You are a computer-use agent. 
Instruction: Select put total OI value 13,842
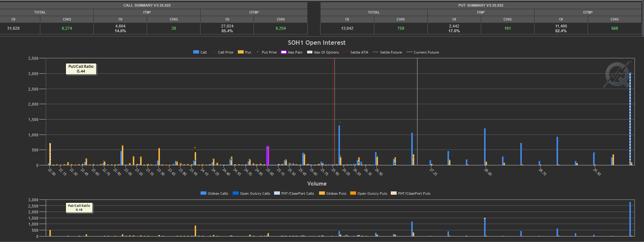(x=347, y=28)
